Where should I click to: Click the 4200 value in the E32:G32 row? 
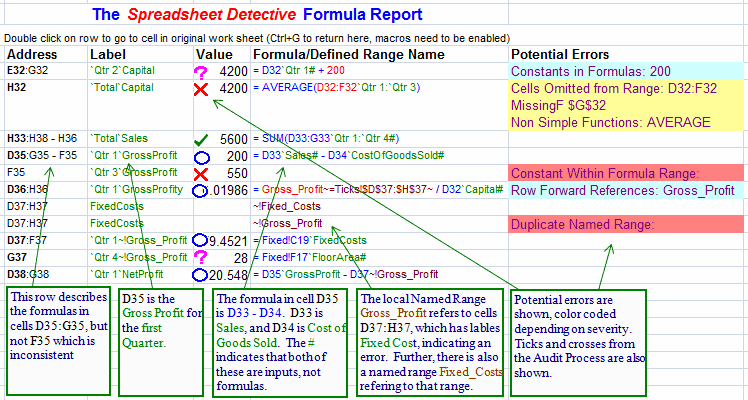234,72
